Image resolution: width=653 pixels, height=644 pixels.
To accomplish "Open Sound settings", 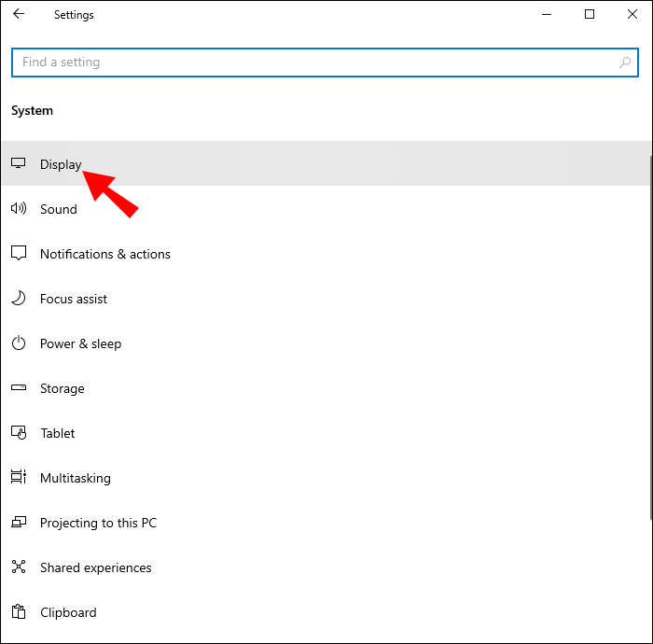I will click(x=59, y=209).
